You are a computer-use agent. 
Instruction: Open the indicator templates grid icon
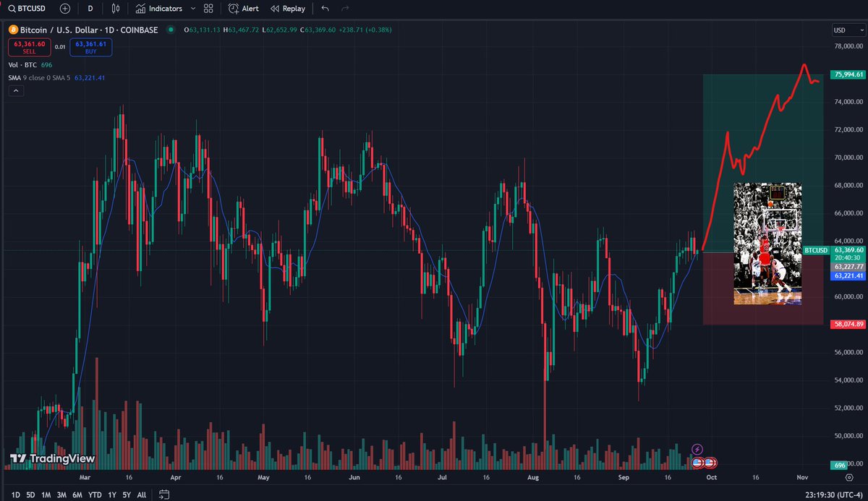tap(208, 9)
